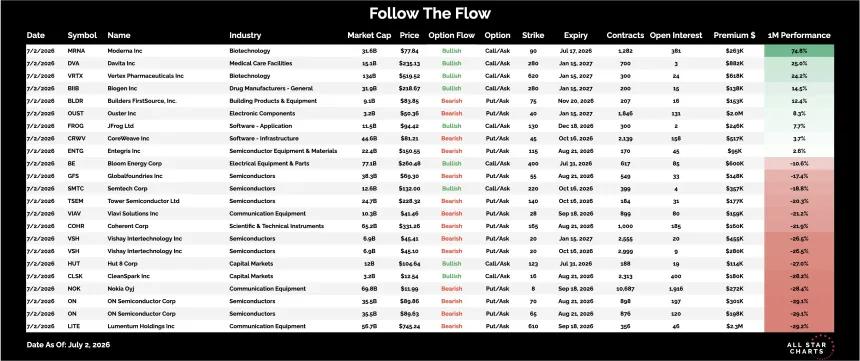Select the Open Interest column header
The height and width of the screenshot is (361, 860).
pyautogui.click(x=676, y=35)
